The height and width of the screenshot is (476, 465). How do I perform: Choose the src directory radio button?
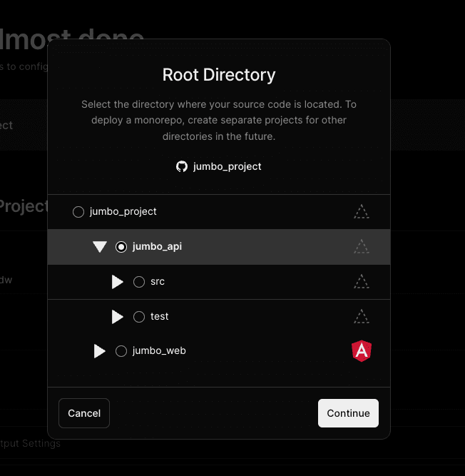pos(139,282)
